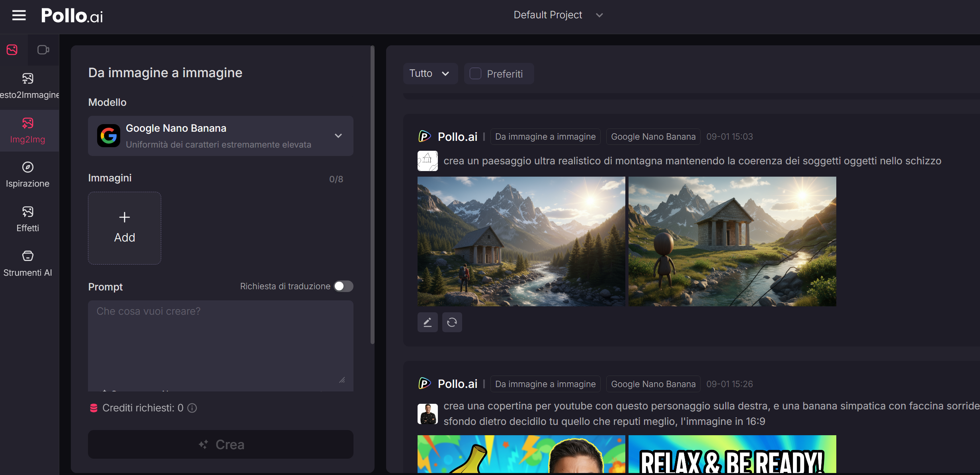980x475 pixels.
Task: Click the left panel vertical scrollbar
Action: (373, 195)
